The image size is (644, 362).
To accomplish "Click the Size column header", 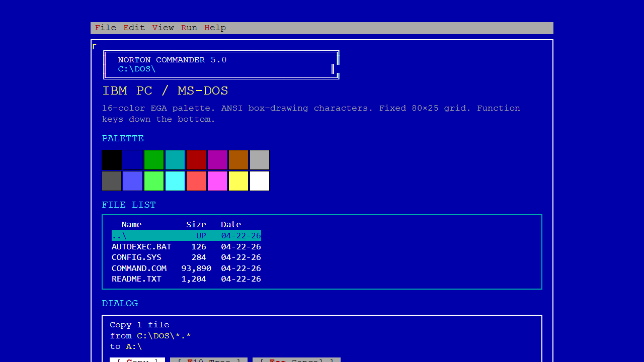I will (196, 225).
